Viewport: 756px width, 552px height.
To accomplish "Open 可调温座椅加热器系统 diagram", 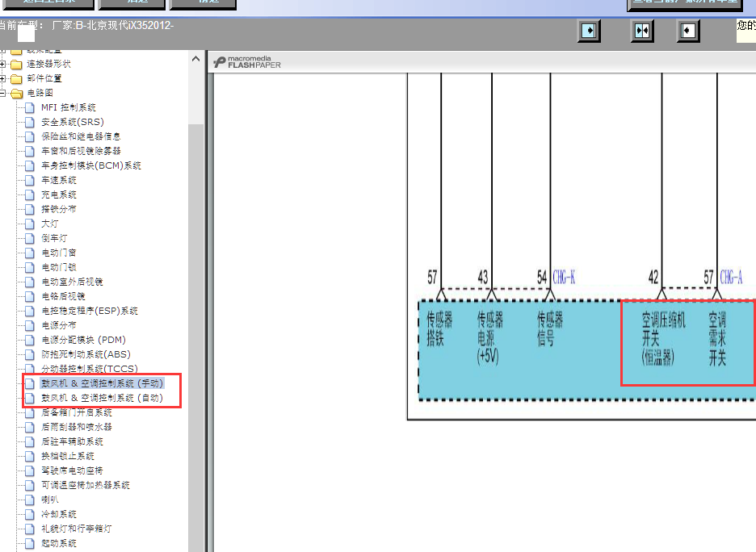I will click(86, 484).
